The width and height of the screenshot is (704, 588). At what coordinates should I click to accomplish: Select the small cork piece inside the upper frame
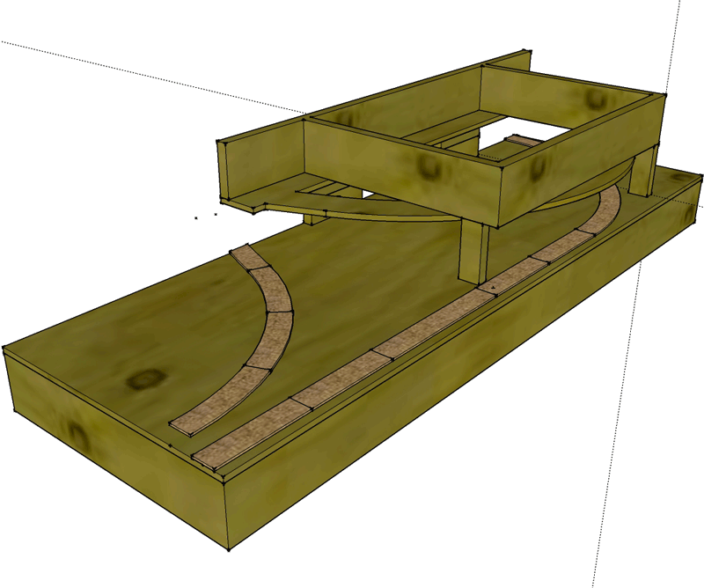(523, 140)
